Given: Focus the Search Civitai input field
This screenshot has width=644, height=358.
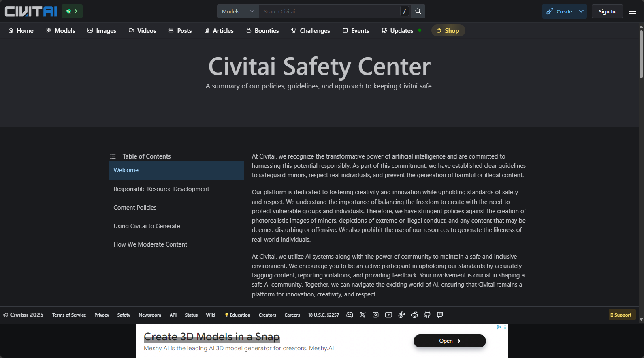Looking at the screenshot, I should pyautogui.click(x=329, y=11).
